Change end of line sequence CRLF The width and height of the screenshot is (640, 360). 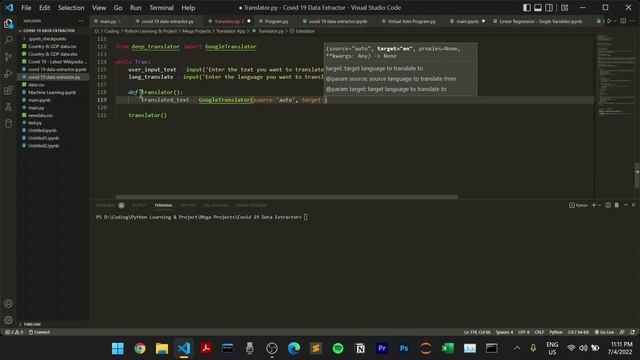(539, 332)
